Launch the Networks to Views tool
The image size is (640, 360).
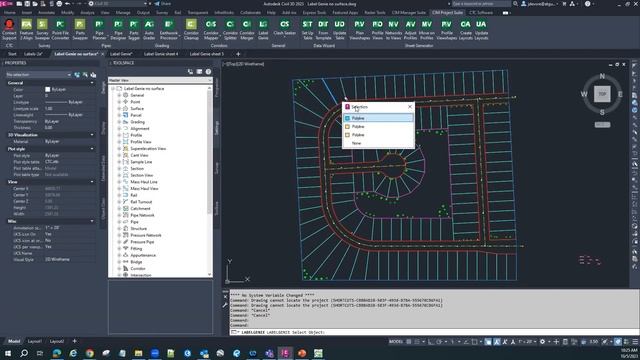coord(393,29)
